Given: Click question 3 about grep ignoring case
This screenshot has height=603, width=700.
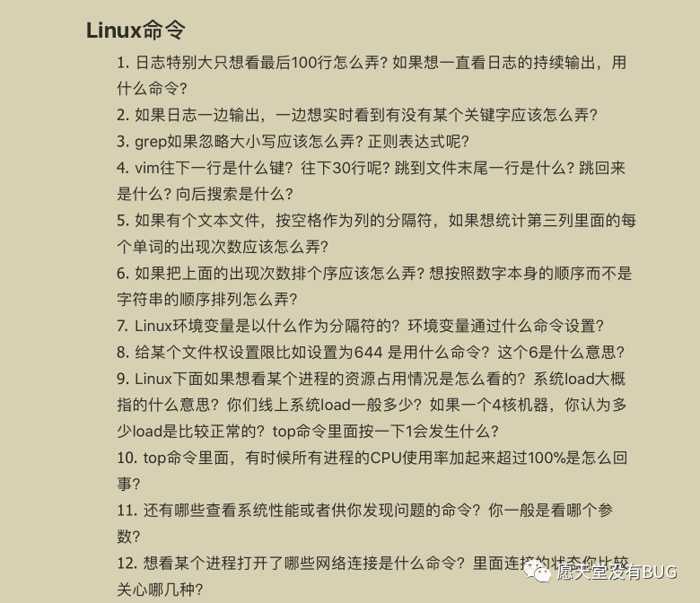Looking at the screenshot, I should click(x=293, y=141).
